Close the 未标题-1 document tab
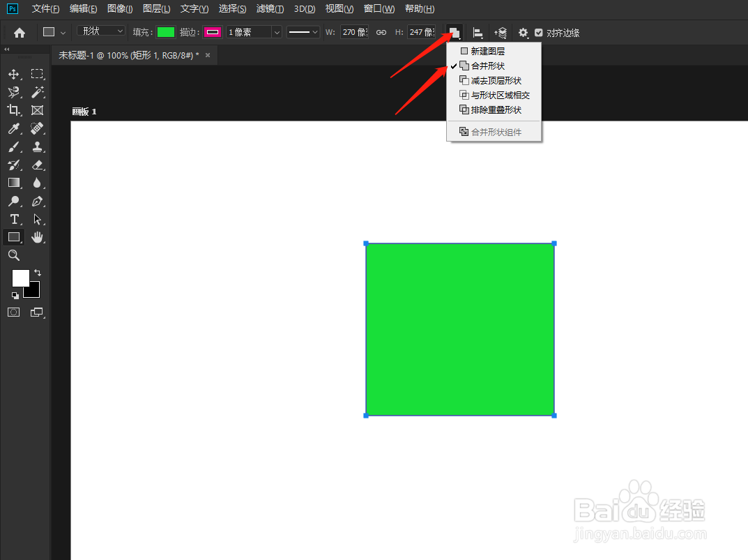Viewport: 748px width, 560px height. click(208, 55)
